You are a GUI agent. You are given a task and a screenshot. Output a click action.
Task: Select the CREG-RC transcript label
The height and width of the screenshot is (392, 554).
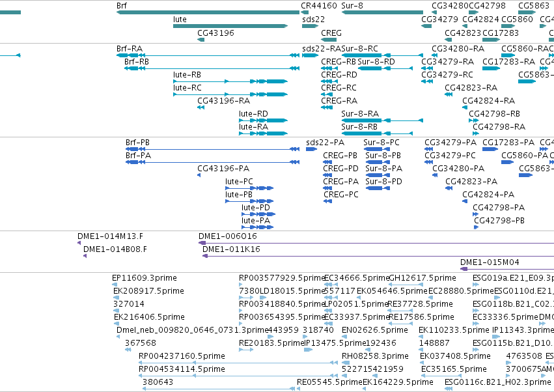coord(339,88)
